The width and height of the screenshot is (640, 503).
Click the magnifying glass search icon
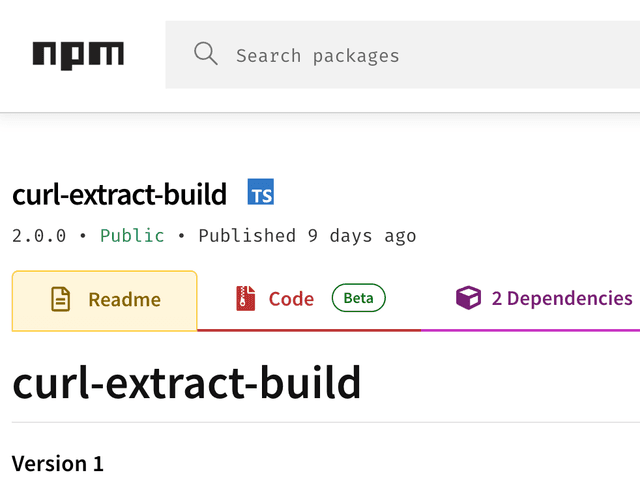tap(206, 54)
